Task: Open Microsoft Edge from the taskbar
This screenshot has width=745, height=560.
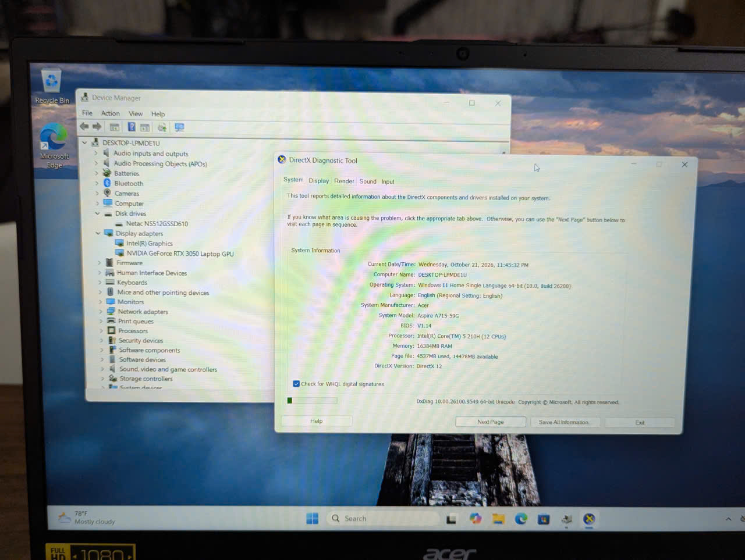Action: (x=521, y=519)
